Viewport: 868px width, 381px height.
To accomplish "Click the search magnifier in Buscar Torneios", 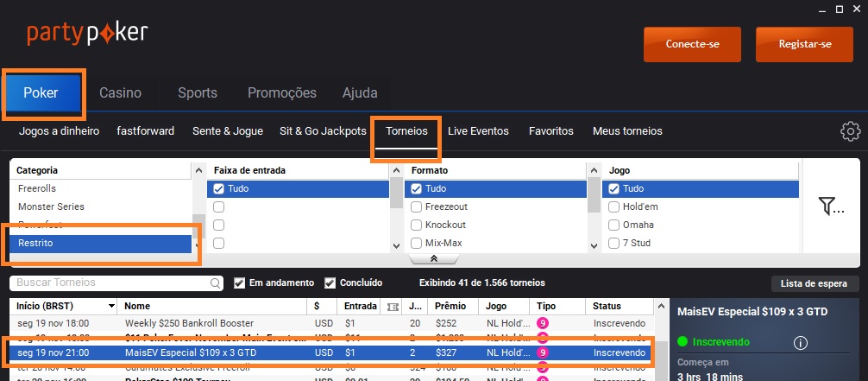I will click(216, 283).
